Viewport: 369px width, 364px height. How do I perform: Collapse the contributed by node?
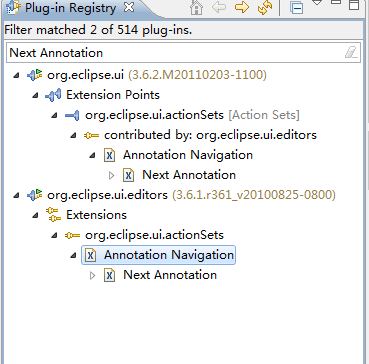click(73, 135)
